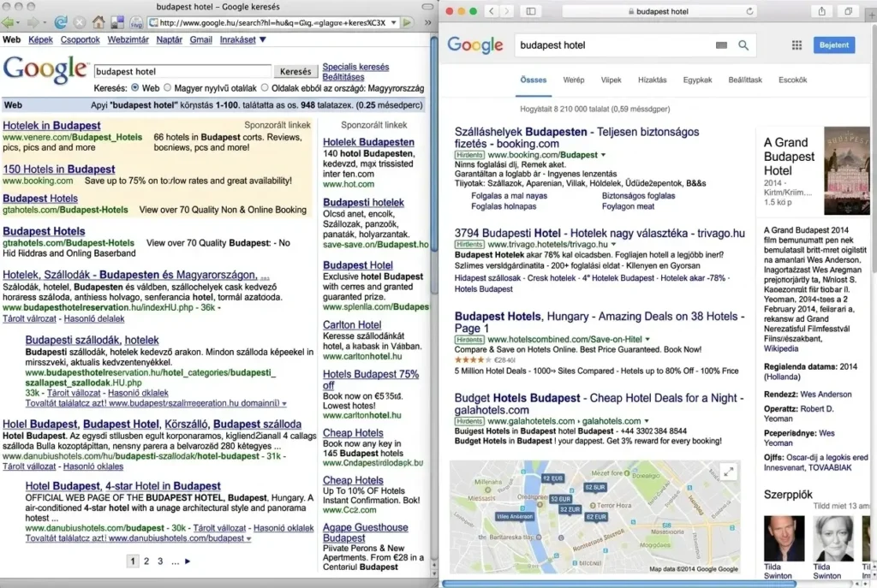Click the reload icon in the old browser toolbar
This screenshot has width=877, height=588.
point(61,23)
